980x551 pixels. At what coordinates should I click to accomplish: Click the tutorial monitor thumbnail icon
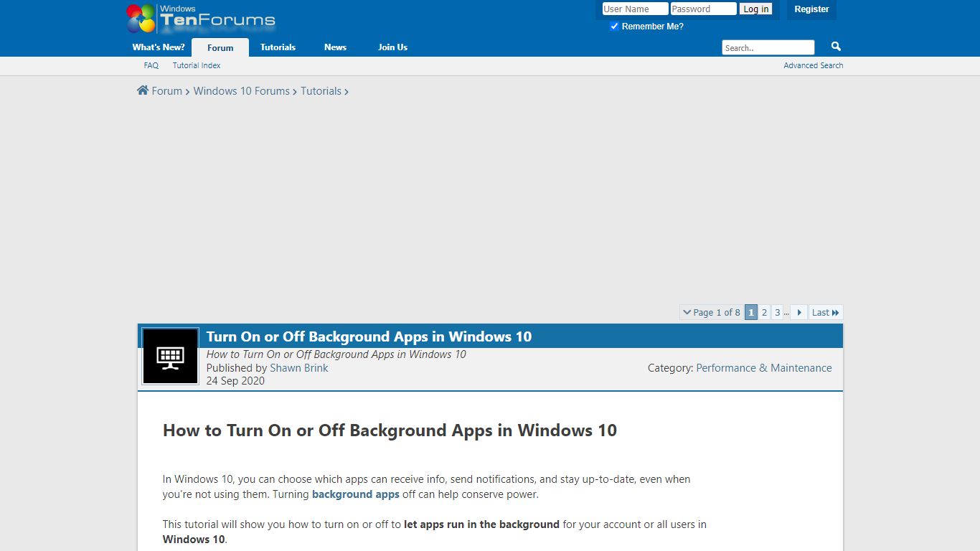pyautogui.click(x=171, y=356)
